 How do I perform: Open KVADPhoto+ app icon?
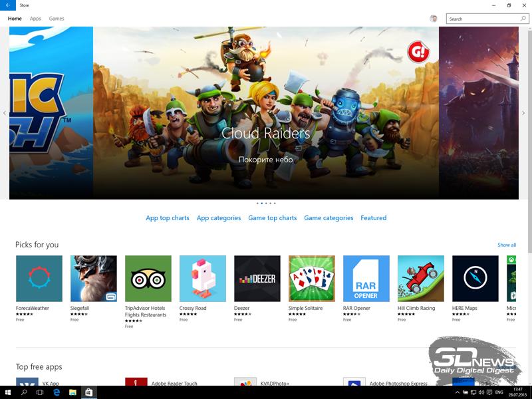point(245,381)
